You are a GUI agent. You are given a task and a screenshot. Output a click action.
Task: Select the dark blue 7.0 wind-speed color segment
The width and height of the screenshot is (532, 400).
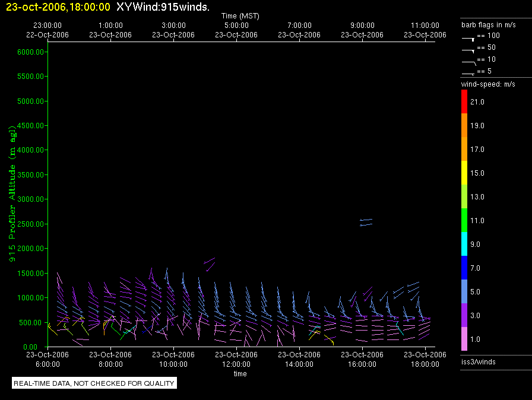(464, 268)
